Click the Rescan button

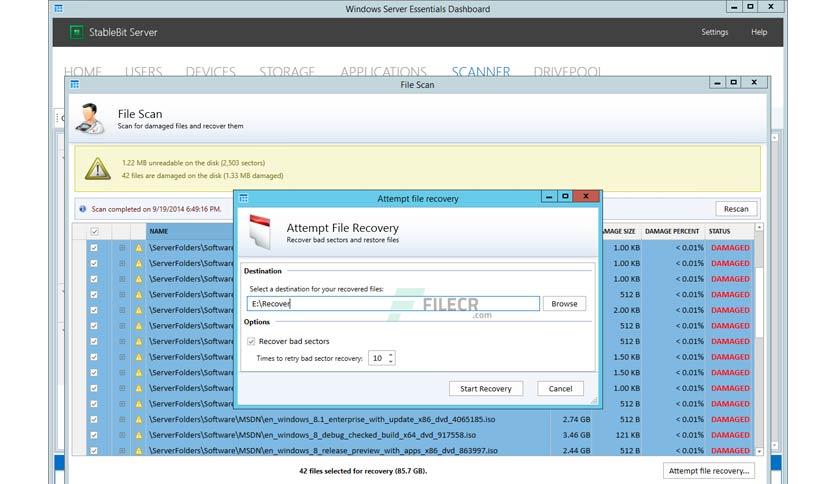[736, 209]
